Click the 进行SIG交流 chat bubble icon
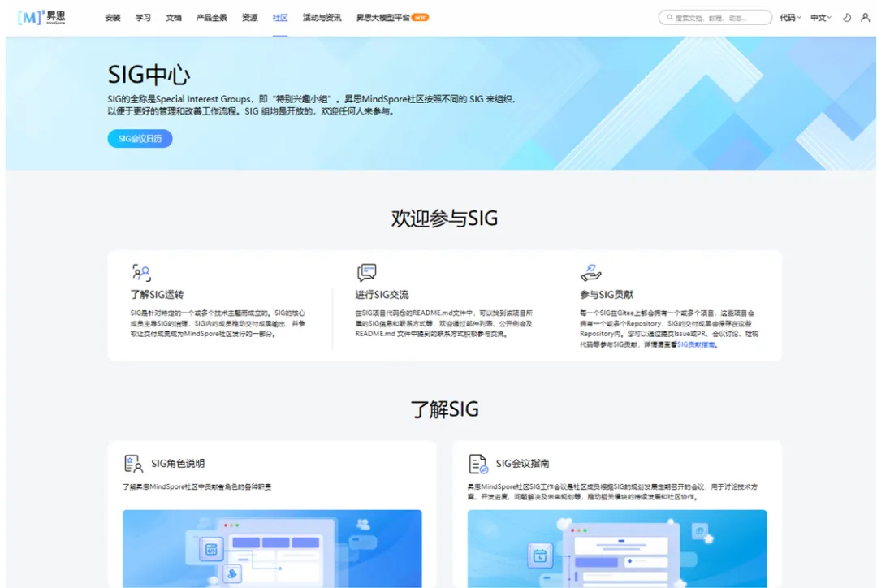This screenshot has width=877, height=588. click(x=366, y=273)
